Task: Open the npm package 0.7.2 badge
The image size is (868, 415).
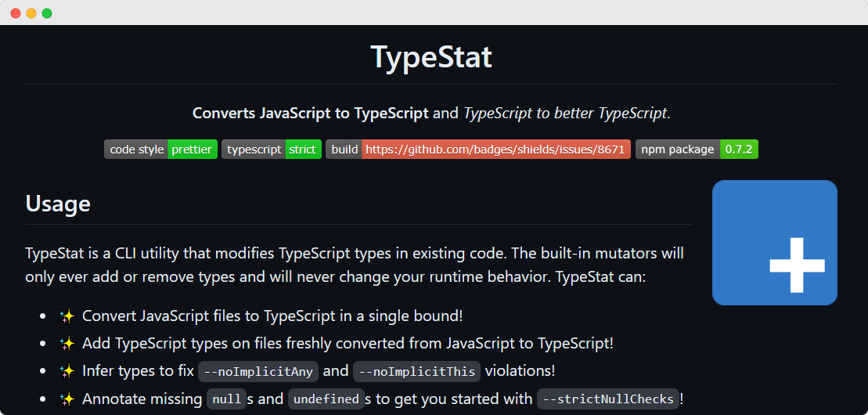Action: (697, 149)
